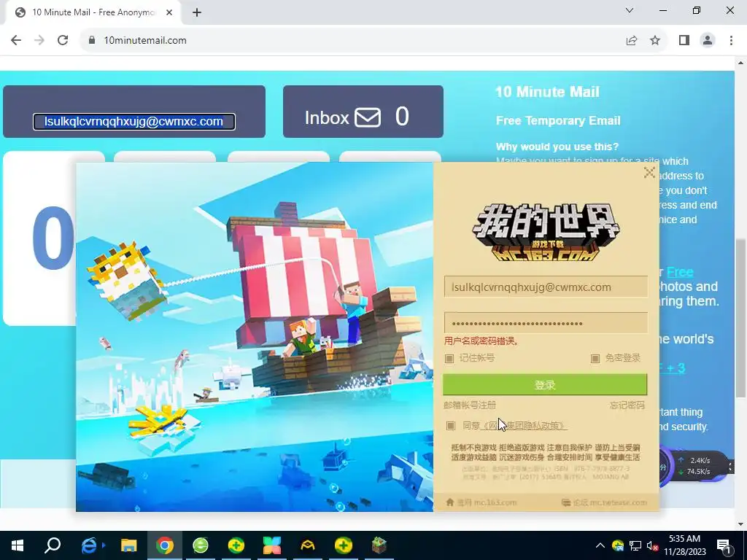Click the 我的世界 mc.163.com logo
The width and height of the screenshot is (747, 560).
coord(546,233)
